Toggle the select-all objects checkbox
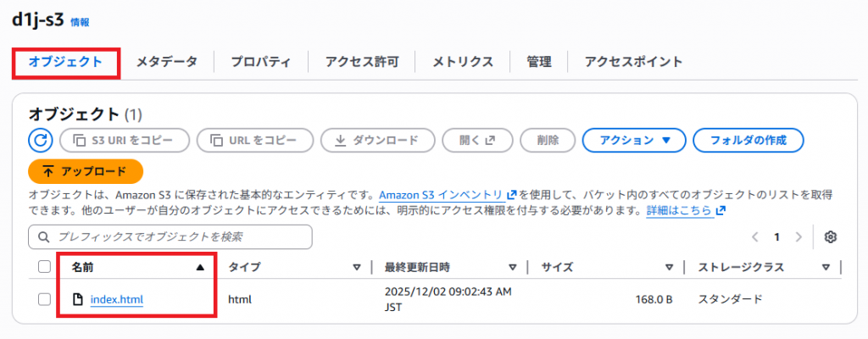868x339 pixels. pyautogui.click(x=45, y=268)
